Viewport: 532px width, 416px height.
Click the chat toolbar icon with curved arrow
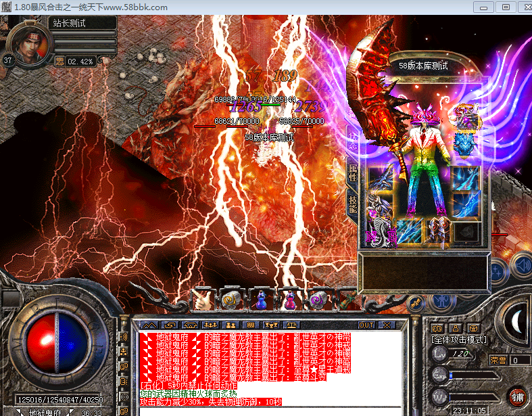point(170,325)
